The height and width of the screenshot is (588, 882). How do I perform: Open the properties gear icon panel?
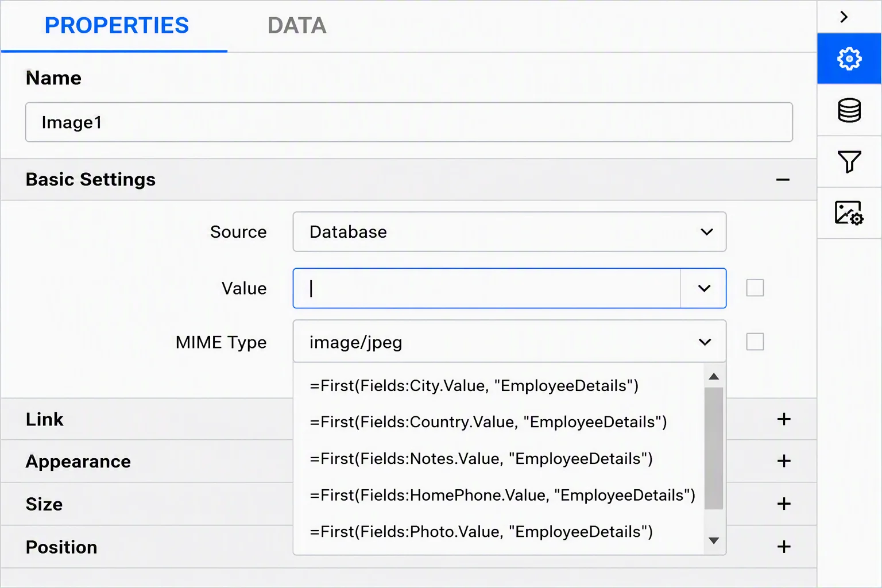[849, 59]
